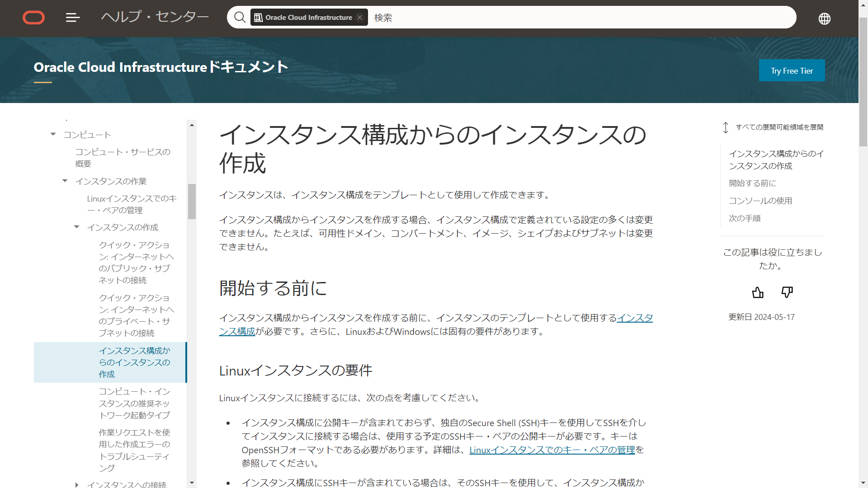Click the page scroll down arrow

863,483
